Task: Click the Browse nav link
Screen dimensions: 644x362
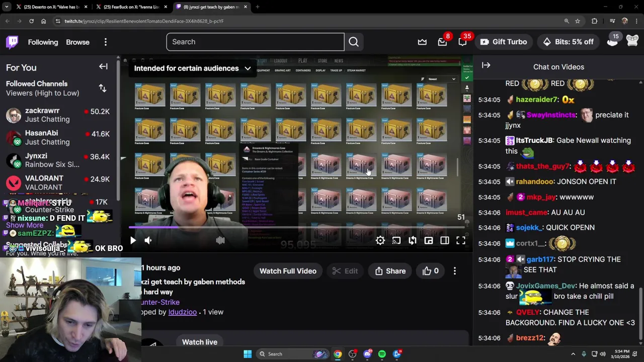Action: pyautogui.click(x=77, y=42)
